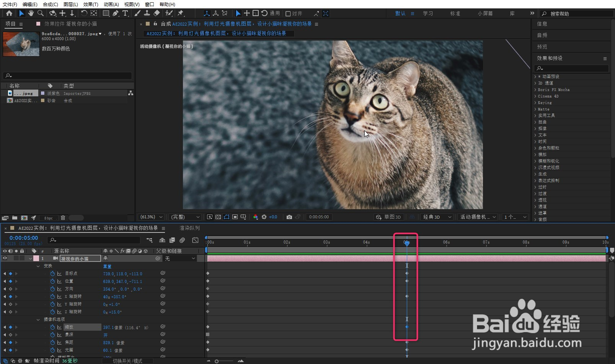Select the Clone Stamp tool
The width and height of the screenshot is (615, 364).
coord(147,13)
